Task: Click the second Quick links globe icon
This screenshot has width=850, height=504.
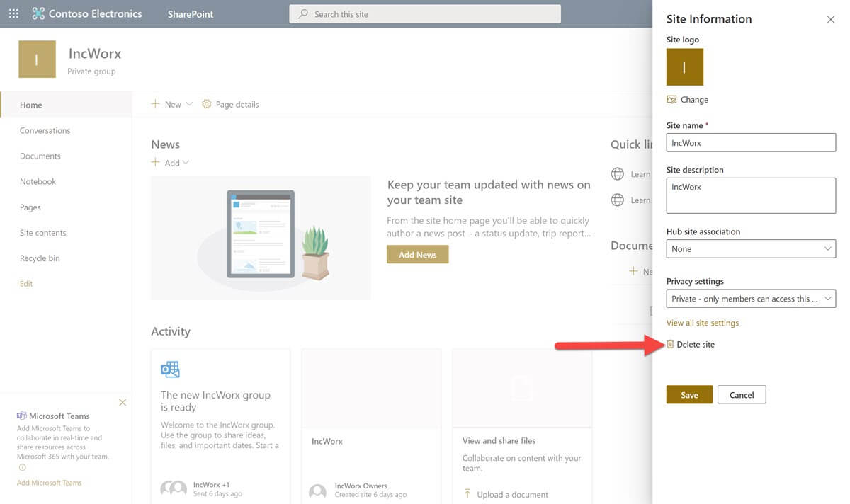Action: pos(617,200)
